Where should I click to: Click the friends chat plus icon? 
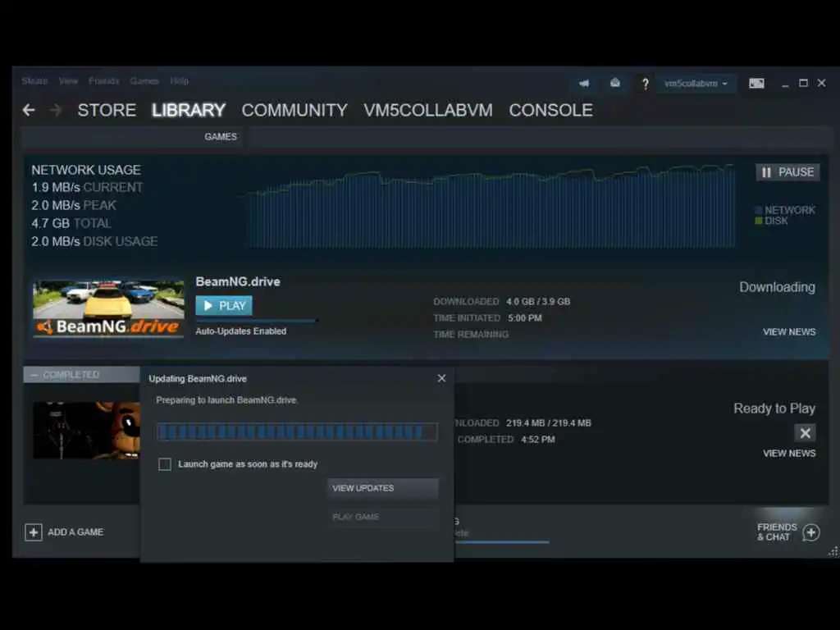(x=811, y=532)
